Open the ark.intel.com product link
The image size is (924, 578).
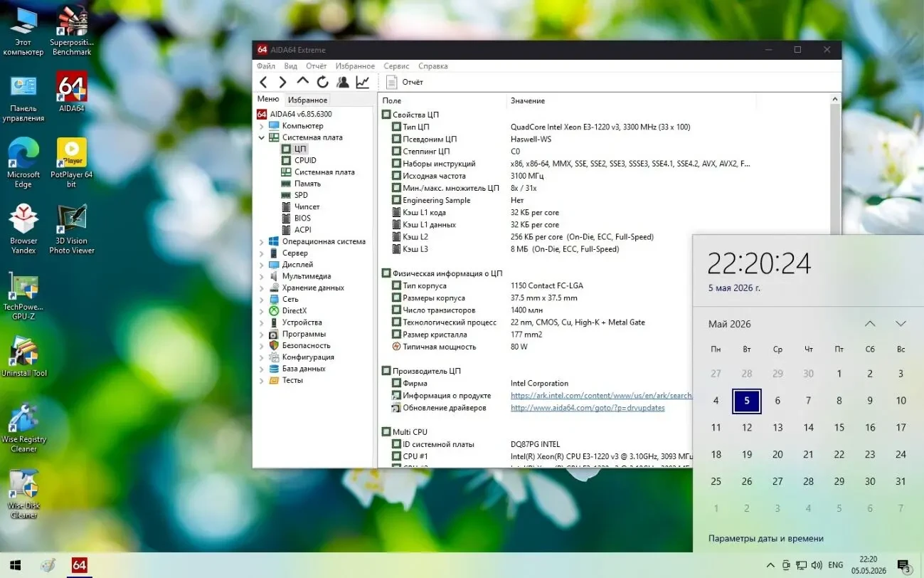point(601,395)
